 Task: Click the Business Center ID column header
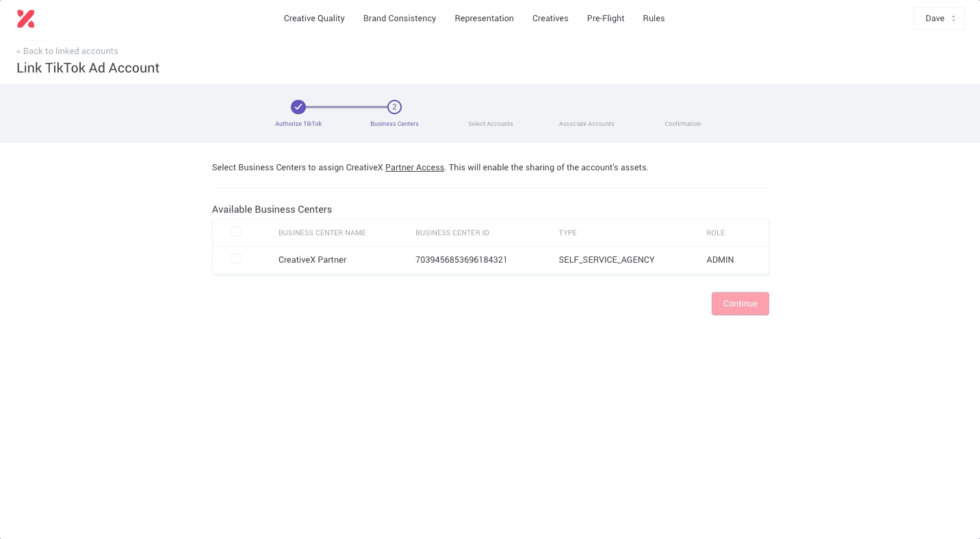452,233
